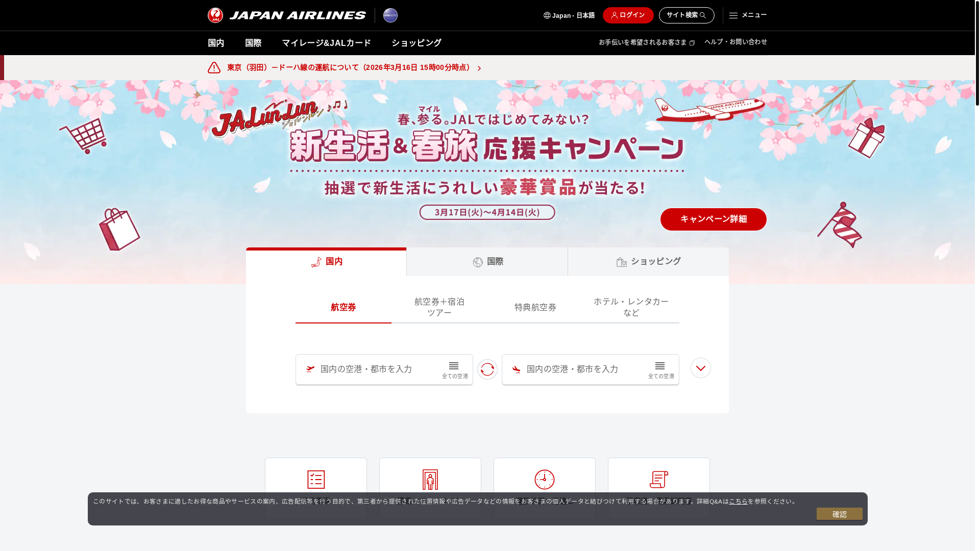Viewport: 980px width, 551px height.
Task: Click the external-link icon beside assistance link
Action: tap(692, 43)
